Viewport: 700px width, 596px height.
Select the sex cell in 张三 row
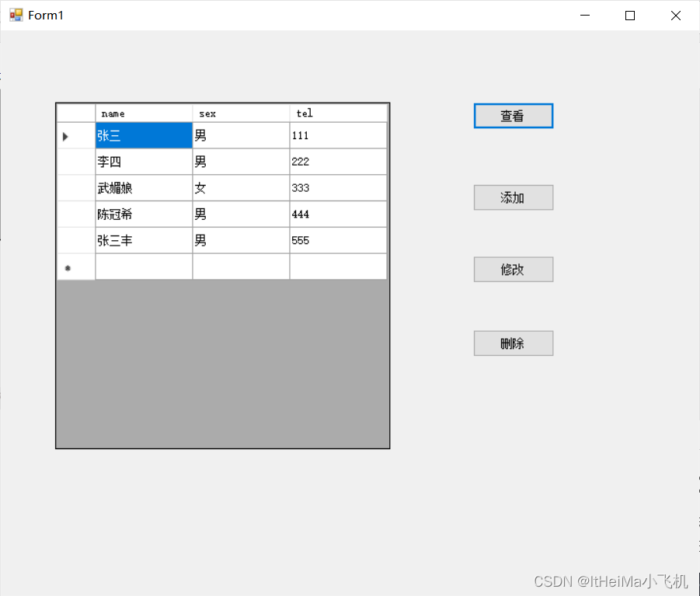(241, 135)
